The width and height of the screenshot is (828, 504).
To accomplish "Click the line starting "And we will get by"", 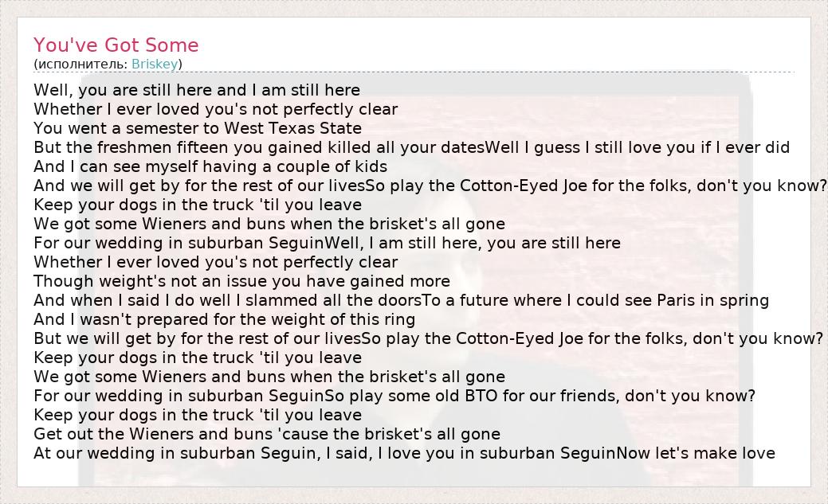I will 430,186.
